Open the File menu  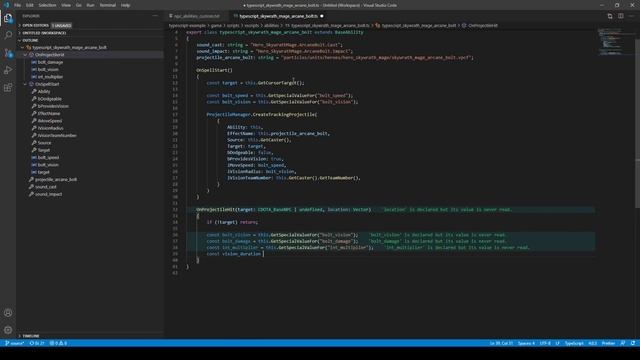[x=18, y=5]
